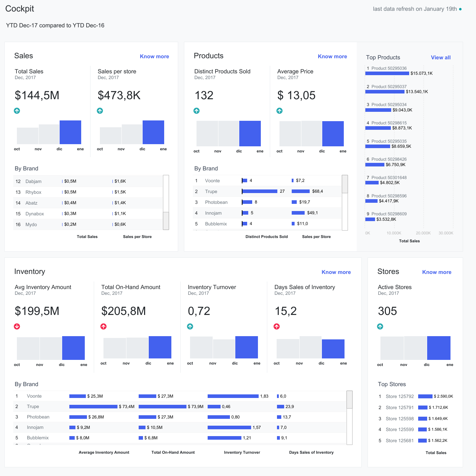Click the Days Sales of Inventory red icon
Image resolution: width=476 pixels, height=476 pixels.
tap(277, 326)
